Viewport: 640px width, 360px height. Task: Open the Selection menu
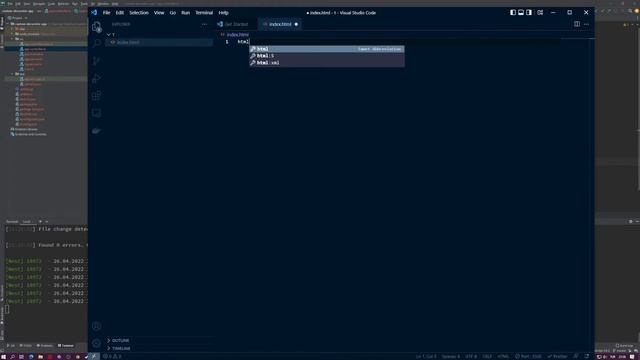(x=139, y=13)
